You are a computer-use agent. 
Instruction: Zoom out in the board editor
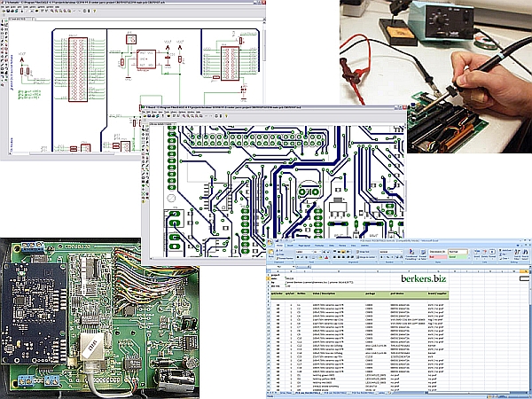(x=192, y=115)
